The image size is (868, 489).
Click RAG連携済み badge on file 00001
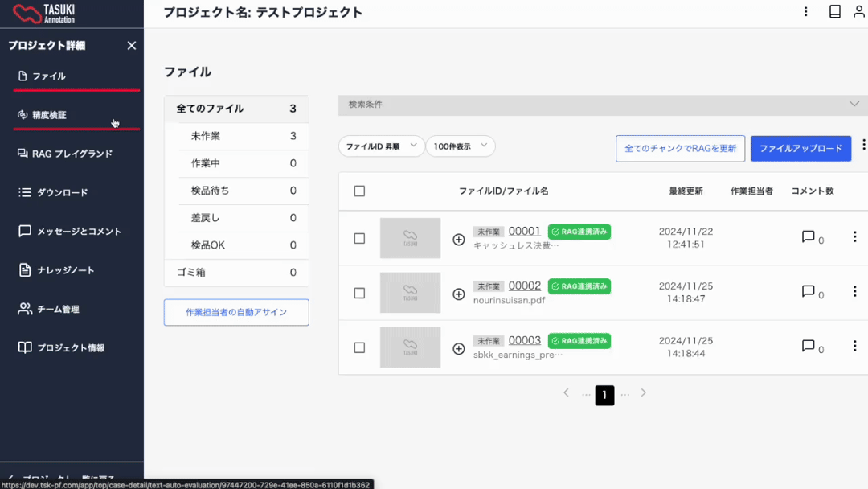579,232
